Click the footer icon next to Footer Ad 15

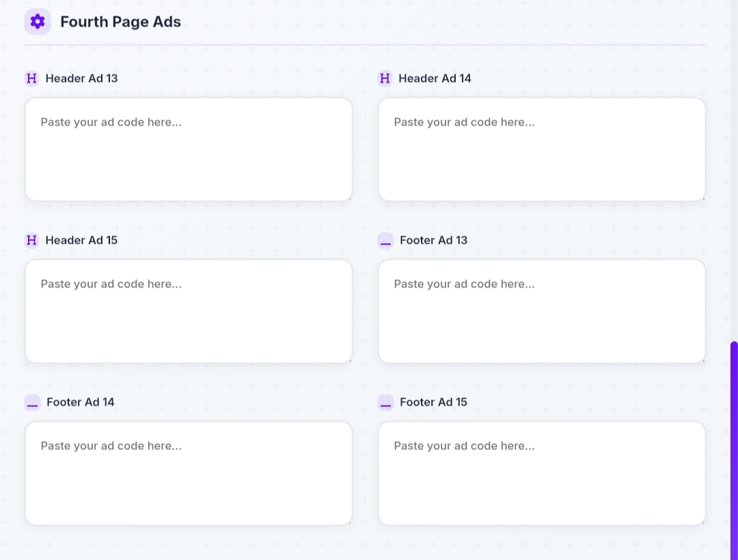click(x=385, y=402)
